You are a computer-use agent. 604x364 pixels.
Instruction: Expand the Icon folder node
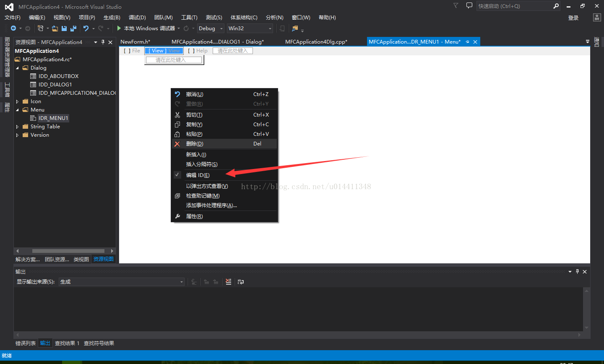click(x=17, y=101)
